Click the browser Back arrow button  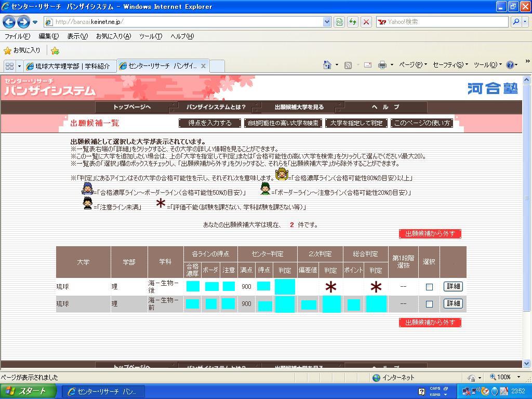pyautogui.click(x=9, y=22)
